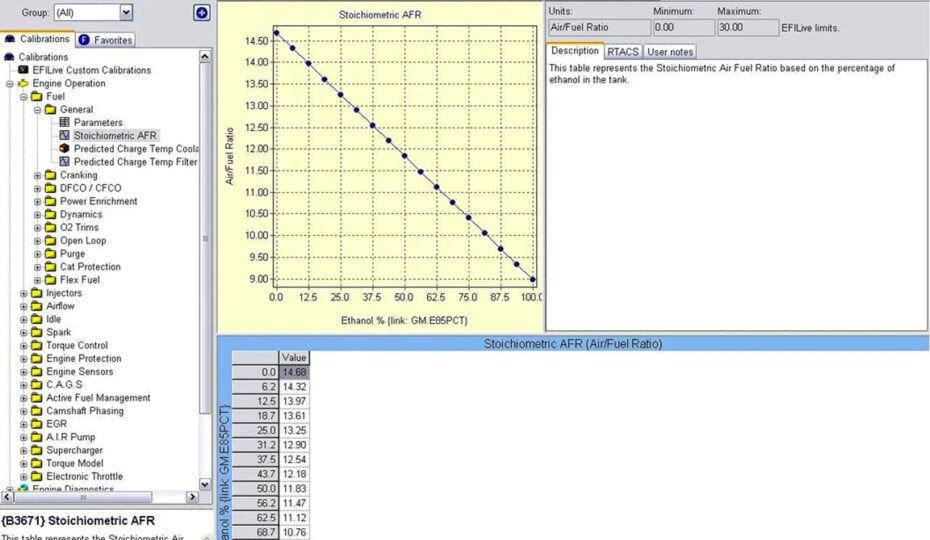Collapse the General folder
The height and width of the screenshot is (540, 930).
click(x=37, y=110)
